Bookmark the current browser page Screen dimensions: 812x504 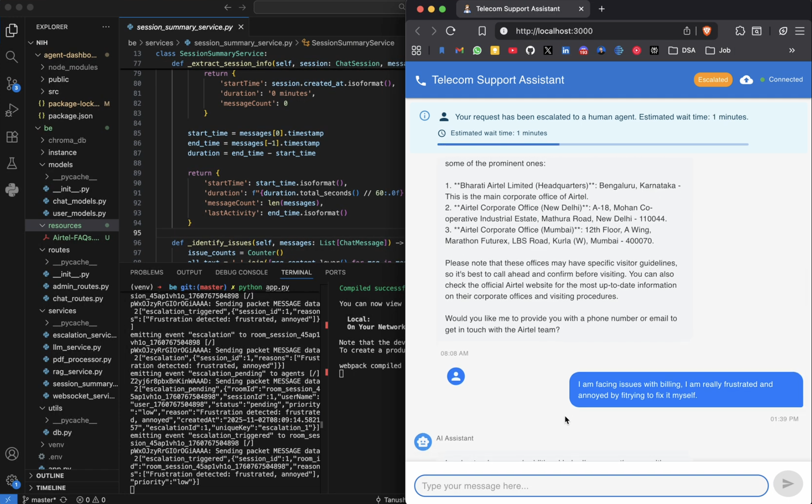[482, 31]
